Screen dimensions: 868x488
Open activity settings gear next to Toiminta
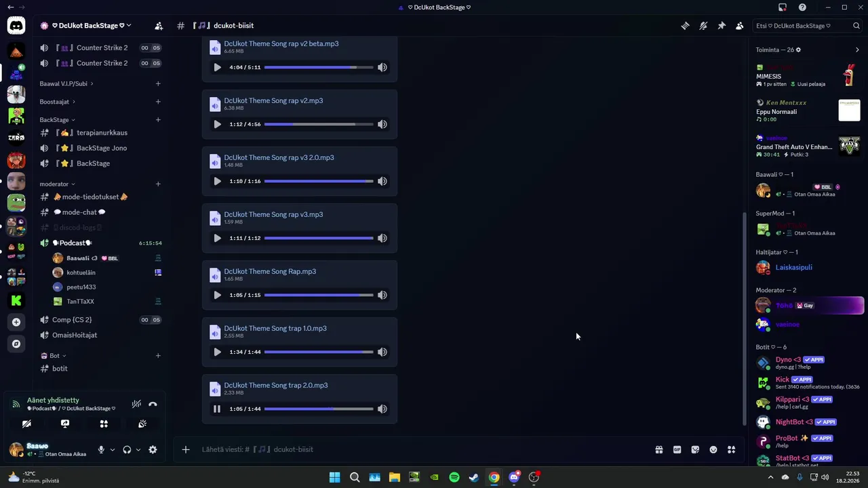point(798,49)
